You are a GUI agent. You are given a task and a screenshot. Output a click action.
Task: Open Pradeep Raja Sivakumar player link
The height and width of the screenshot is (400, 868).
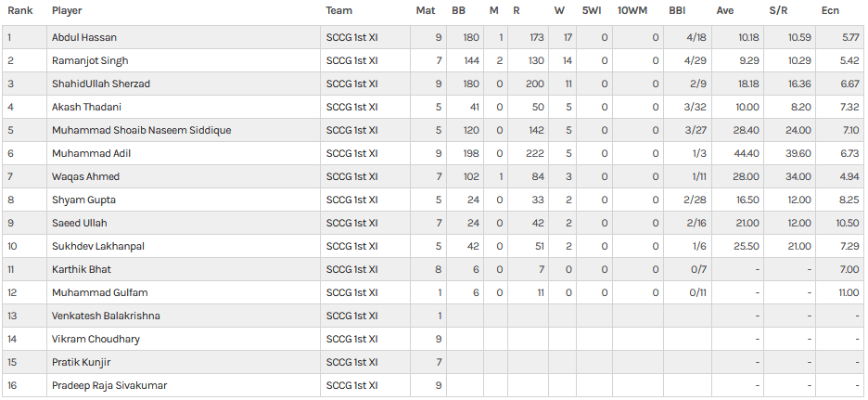click(109, 385)
